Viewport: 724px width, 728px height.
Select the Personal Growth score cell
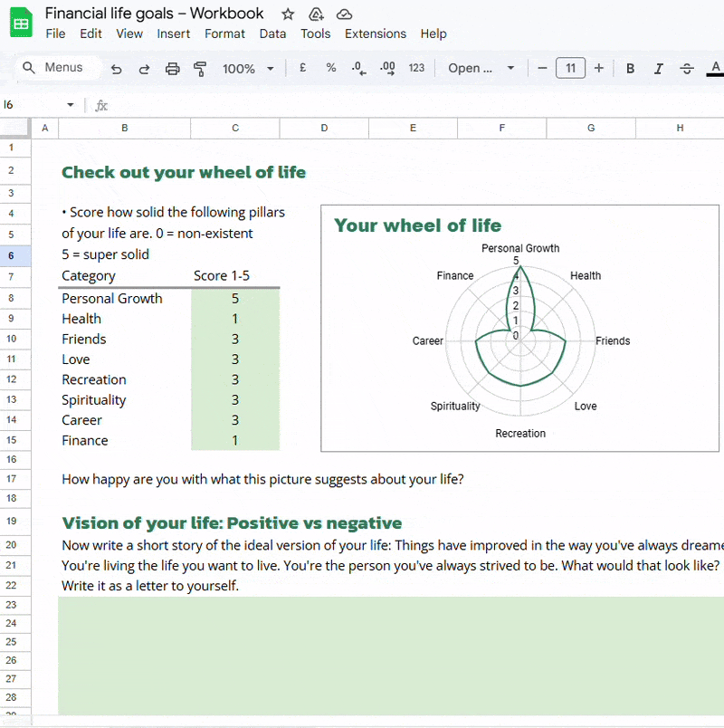point(235,299)
